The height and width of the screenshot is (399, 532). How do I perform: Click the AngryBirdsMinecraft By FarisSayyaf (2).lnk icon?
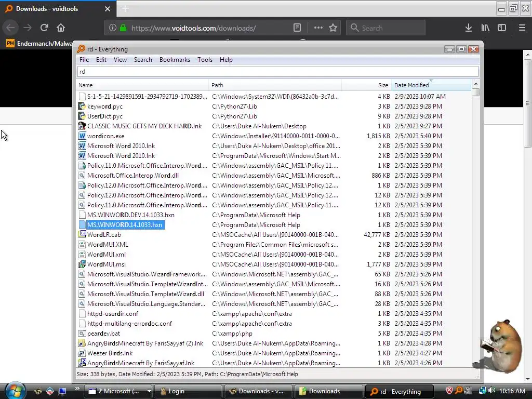coord(82,343)
